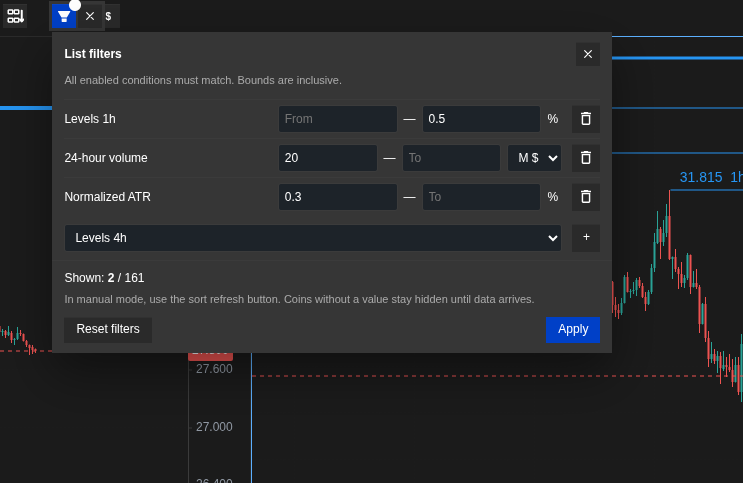Delete the Normalized ATR filter
Viewport: 743px width, 483px height.
click(x=586, y=197)
